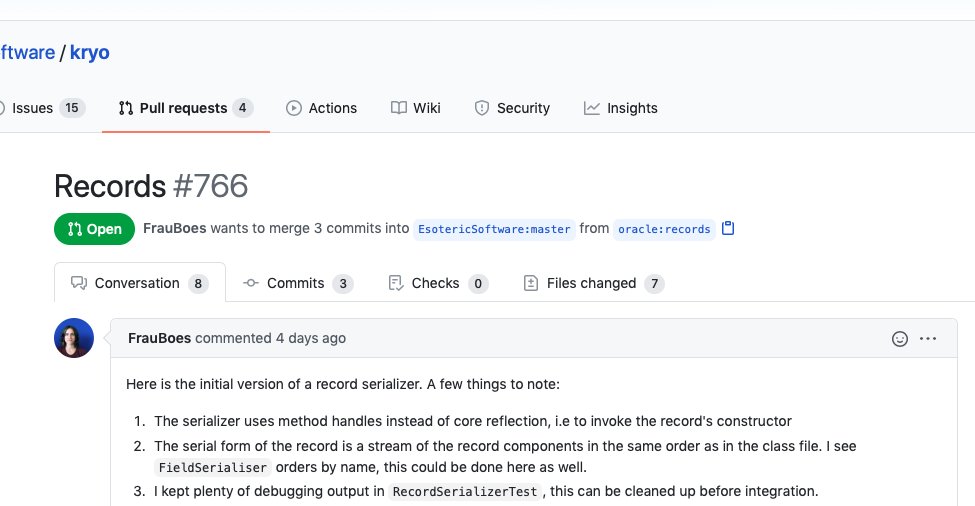Screen dimensions: 975x506
Task: Open the Insights tab
Action: [620, 108]
